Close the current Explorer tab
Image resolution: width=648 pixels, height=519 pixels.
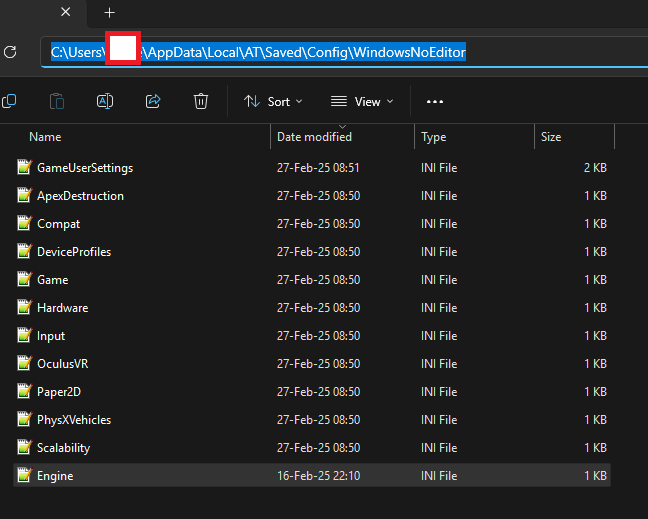click(65, 12)
